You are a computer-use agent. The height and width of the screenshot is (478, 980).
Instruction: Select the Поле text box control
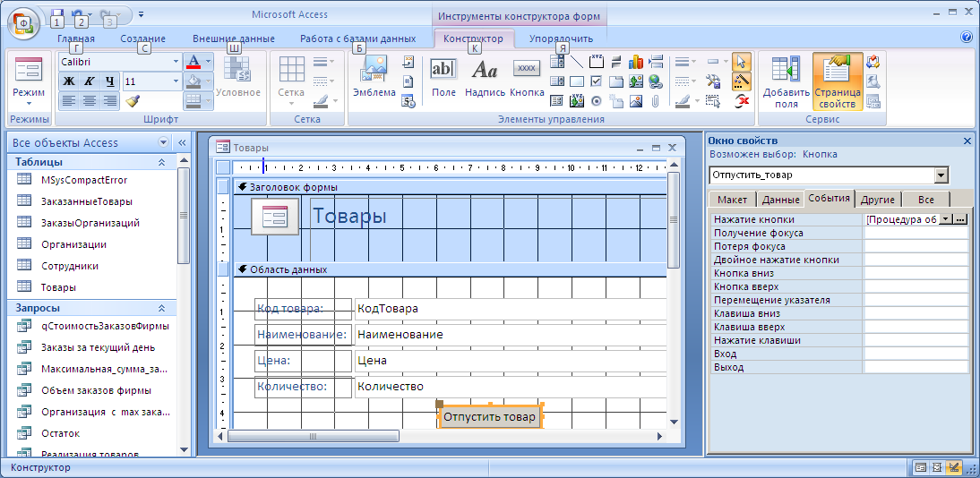pos(443,77)
